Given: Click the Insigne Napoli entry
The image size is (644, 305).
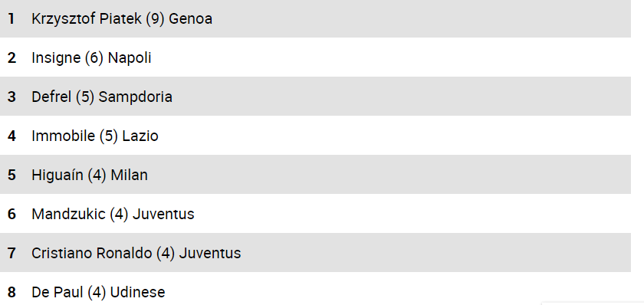Looking at the screenshot, I should [x=315, y=57].
